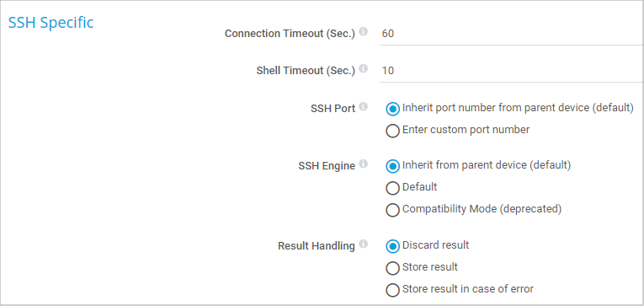This screenshot has height=306, width=644.
Task: Select Compatibility Mode (deprecated) option
Action: click(x=392, y=210)
